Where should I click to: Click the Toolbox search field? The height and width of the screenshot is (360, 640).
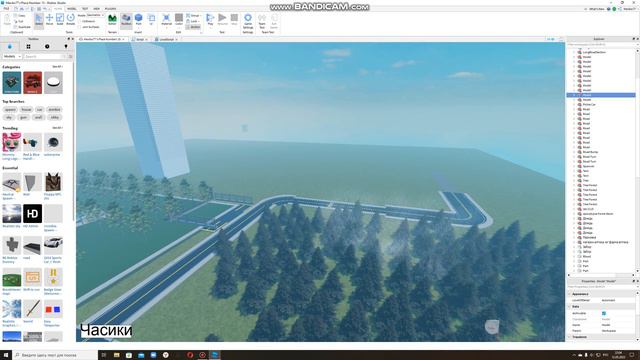[x=45, y=56]
